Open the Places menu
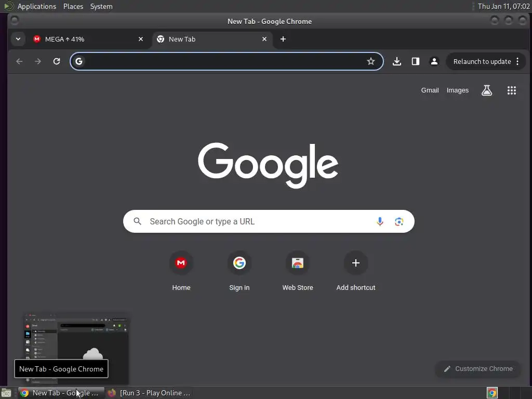The image size is (532, 399). click(73, 6)
